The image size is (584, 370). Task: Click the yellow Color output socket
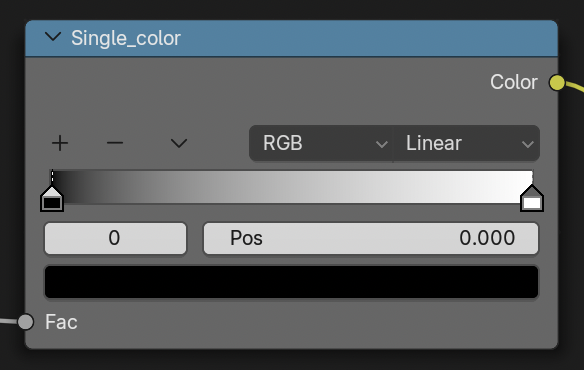click(557, 82)
